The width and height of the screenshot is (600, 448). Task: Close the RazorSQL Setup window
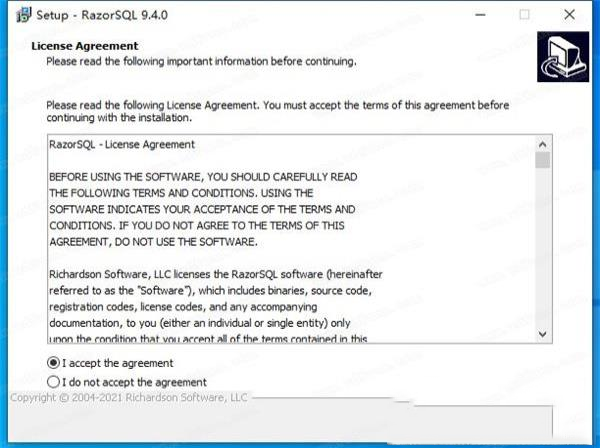pos(569,15)
